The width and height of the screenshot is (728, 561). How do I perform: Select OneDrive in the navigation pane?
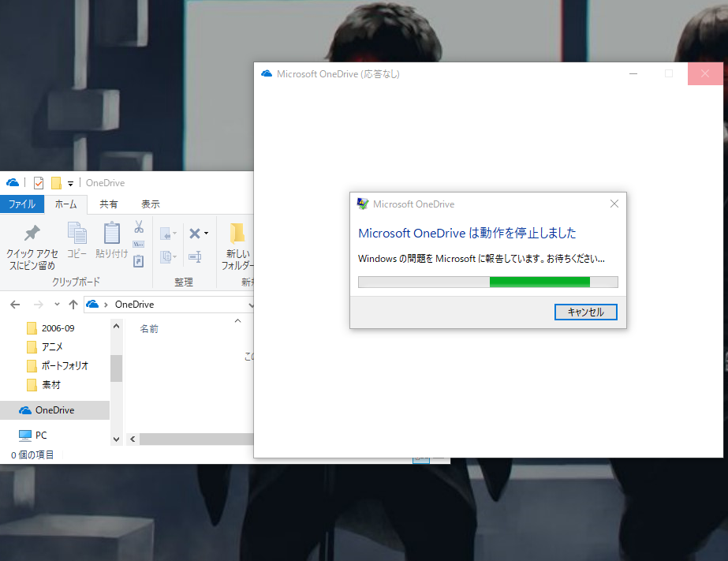click(x=54, y=410)
